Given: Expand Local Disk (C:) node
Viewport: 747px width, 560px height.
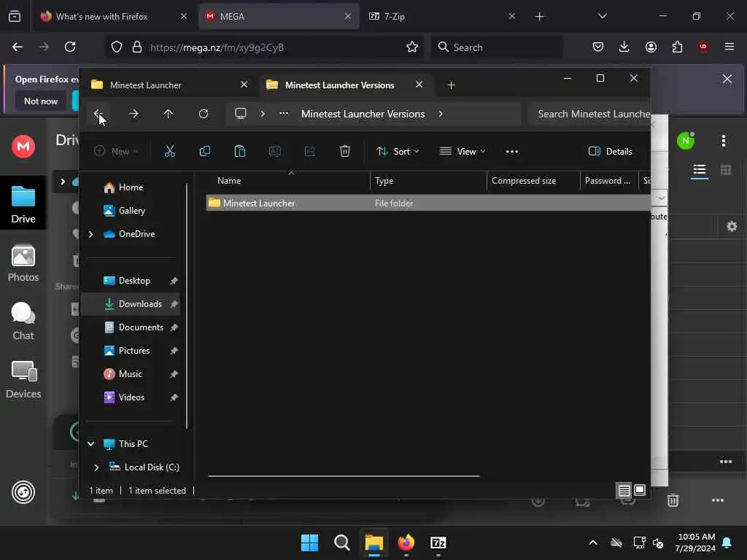Looking at the screenshot, I should (96, 467).
